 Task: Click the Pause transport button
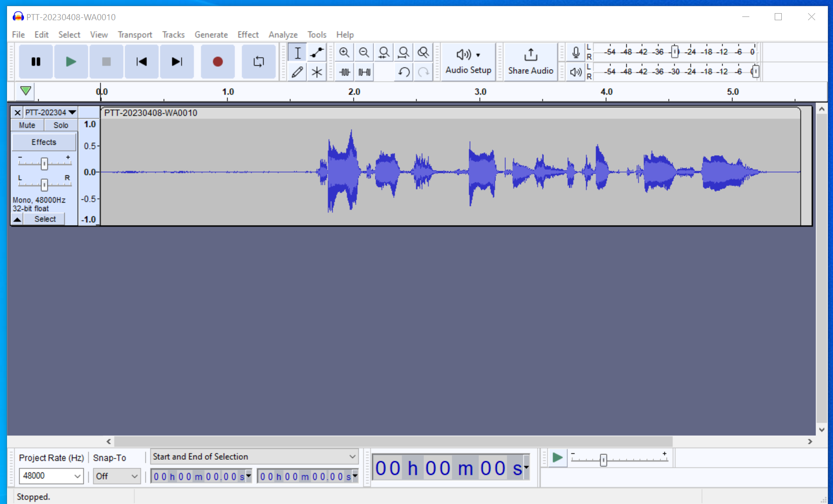(x=36, y=62)
